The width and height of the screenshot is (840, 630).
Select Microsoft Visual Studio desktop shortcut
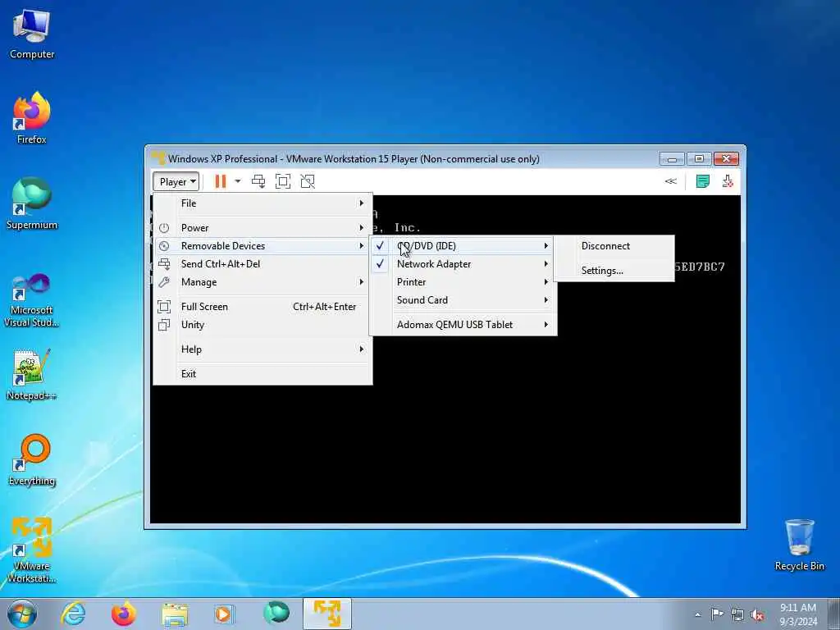point(32,300)
